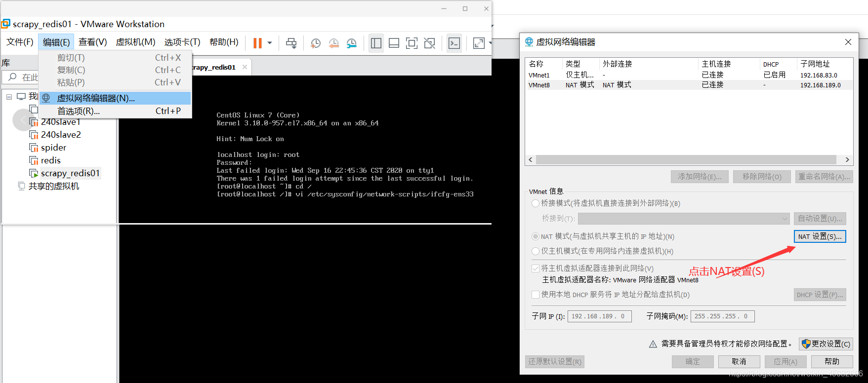Click the 240slave1 VM icon
The image size is (868, 383).
[x=34, y=122]
